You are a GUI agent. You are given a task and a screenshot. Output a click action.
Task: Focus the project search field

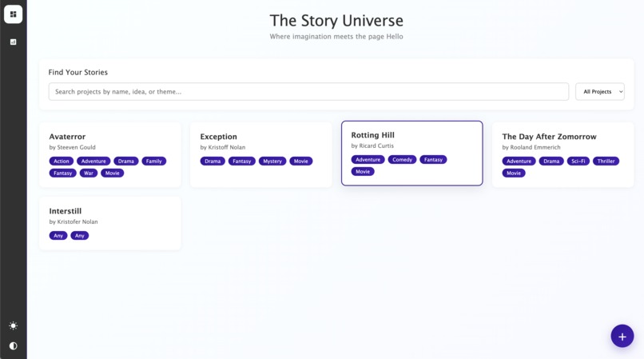tap(308, 92)
